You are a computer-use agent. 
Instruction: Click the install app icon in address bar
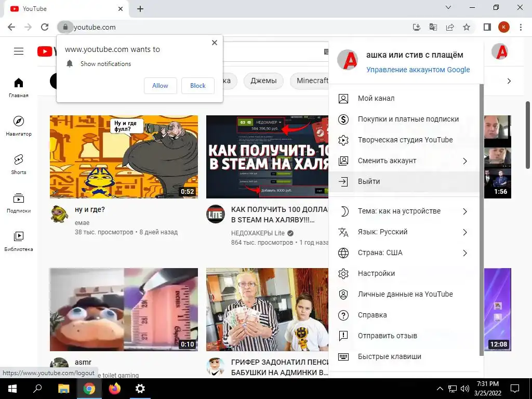click(417, 27)
